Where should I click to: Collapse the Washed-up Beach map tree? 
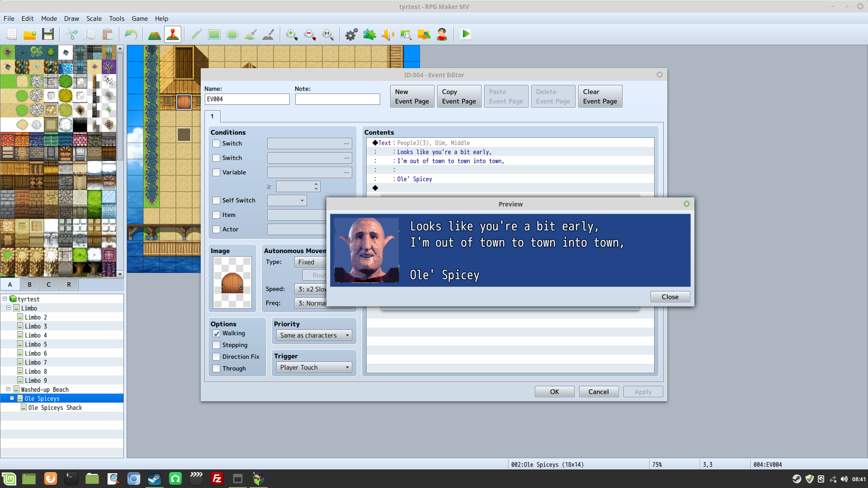coord(8,389)
